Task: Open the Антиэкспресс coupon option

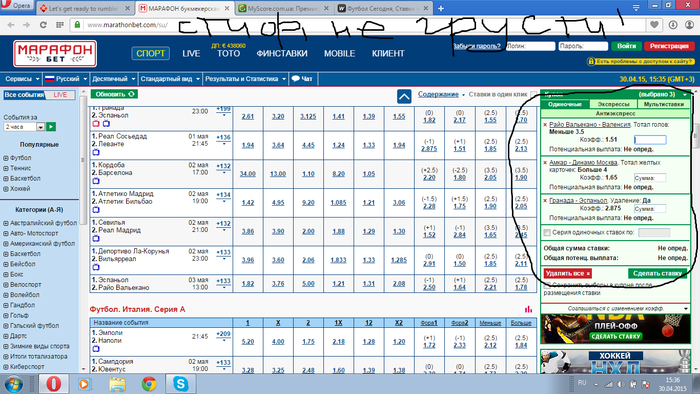Action: 616,113
